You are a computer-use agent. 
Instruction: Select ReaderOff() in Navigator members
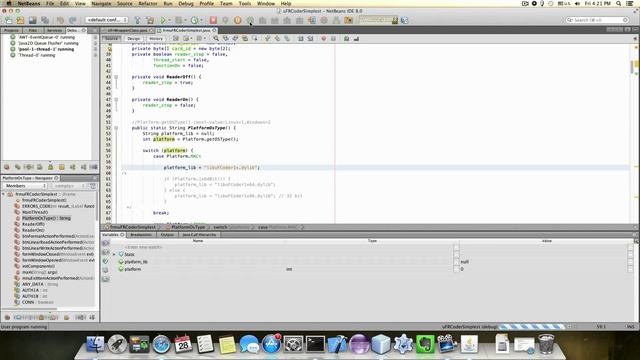point(33,224)
